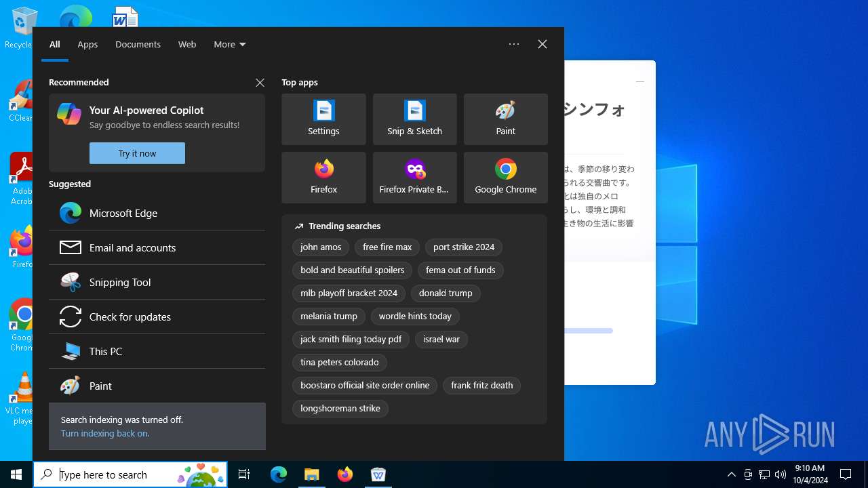
Task: Minimize the background Japanese dialog window
Action: 639,81
